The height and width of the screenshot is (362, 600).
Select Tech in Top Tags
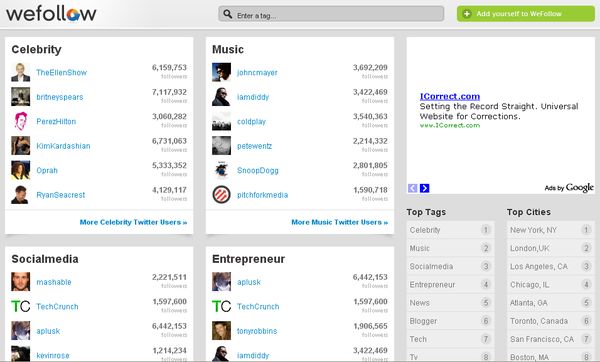pos(450,339)
